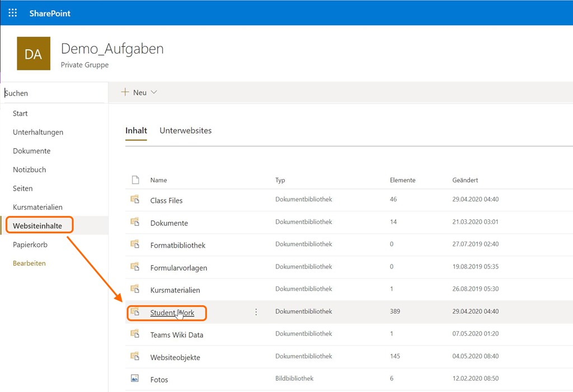
Task: Open the Student Work three-dot menu
Action: click(256, 312)
